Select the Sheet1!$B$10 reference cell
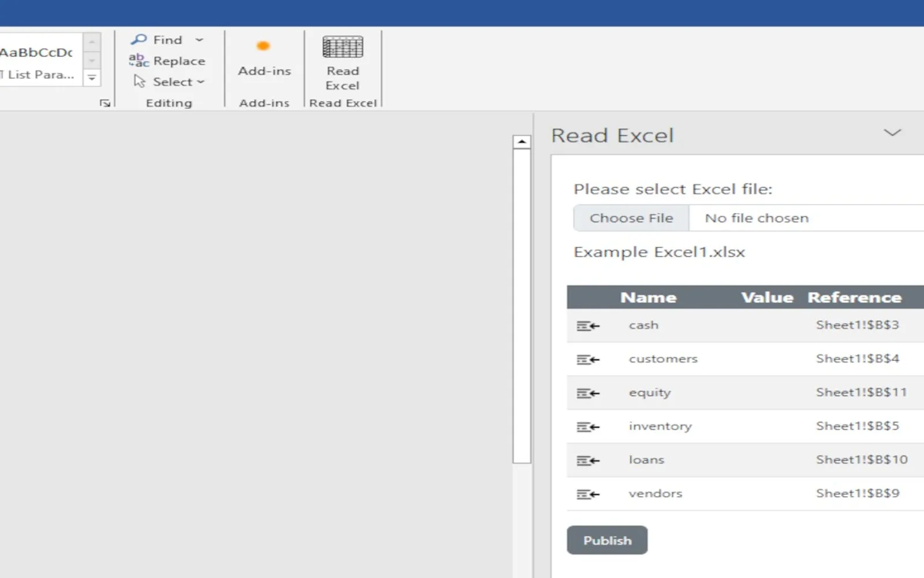This screenshot has height=578, width=924. tap(862, 460)
